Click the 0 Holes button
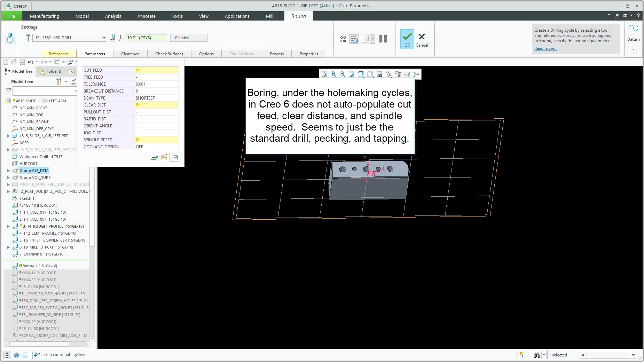 189,38
